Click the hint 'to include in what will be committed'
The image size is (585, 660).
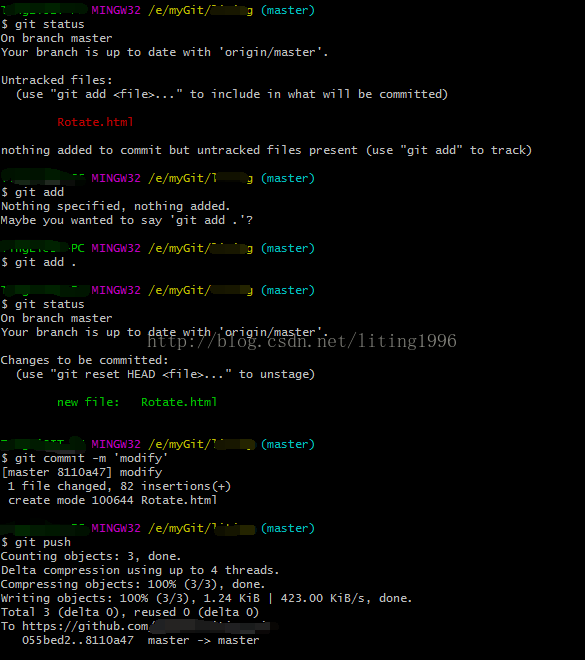point(319,94)
